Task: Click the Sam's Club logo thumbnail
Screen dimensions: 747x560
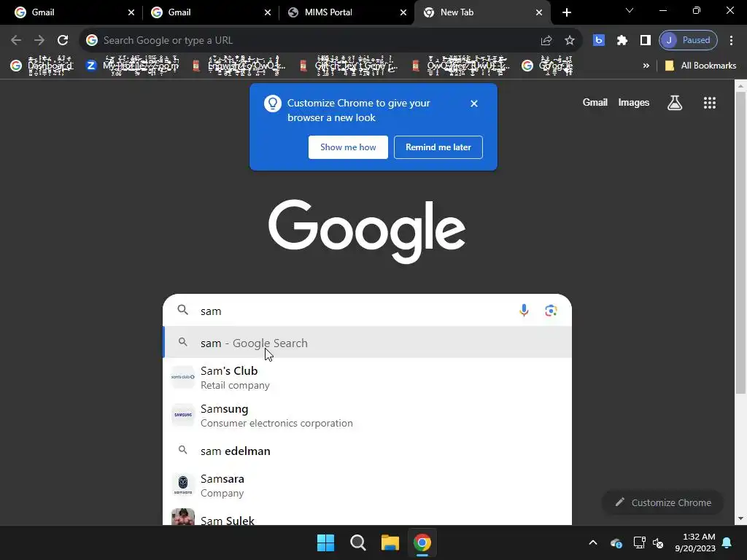Action: [x=183, y=377]
